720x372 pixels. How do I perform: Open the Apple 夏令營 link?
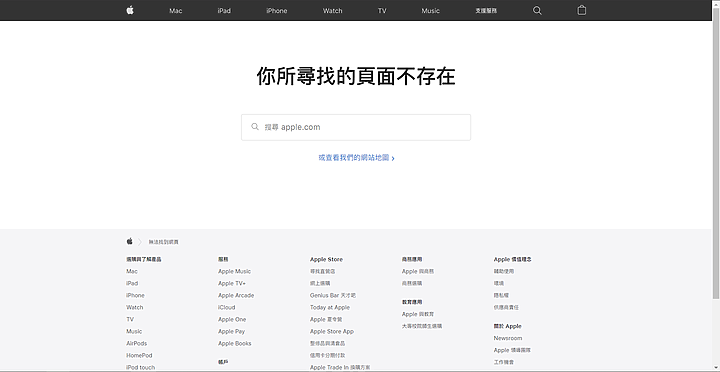pyautogui.click(x=326, y=319)
